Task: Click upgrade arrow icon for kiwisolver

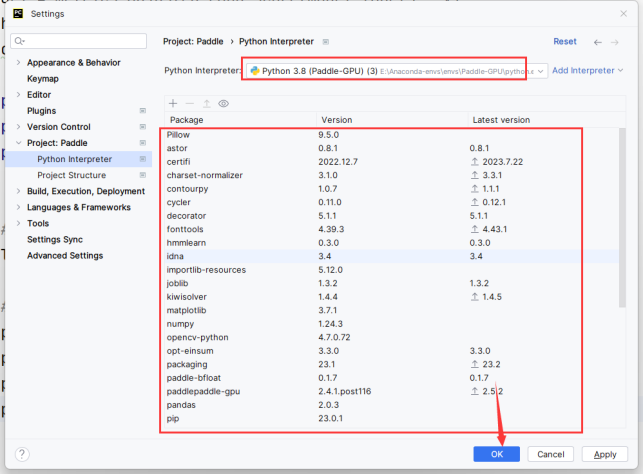Action: pyautogui.click(x=474, y=297)
